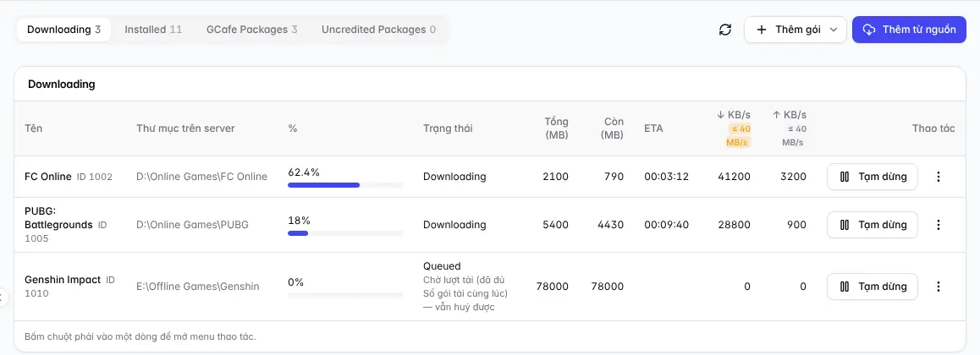
Task: Open the Uncredited Packages tab
Action: pyautogui.click(x=379, y=30)
